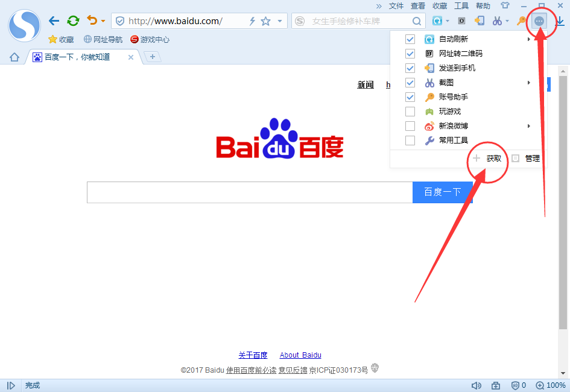
Task: Open the screenshot toolbar dropdown arrow
Action: tap(507, 21)
